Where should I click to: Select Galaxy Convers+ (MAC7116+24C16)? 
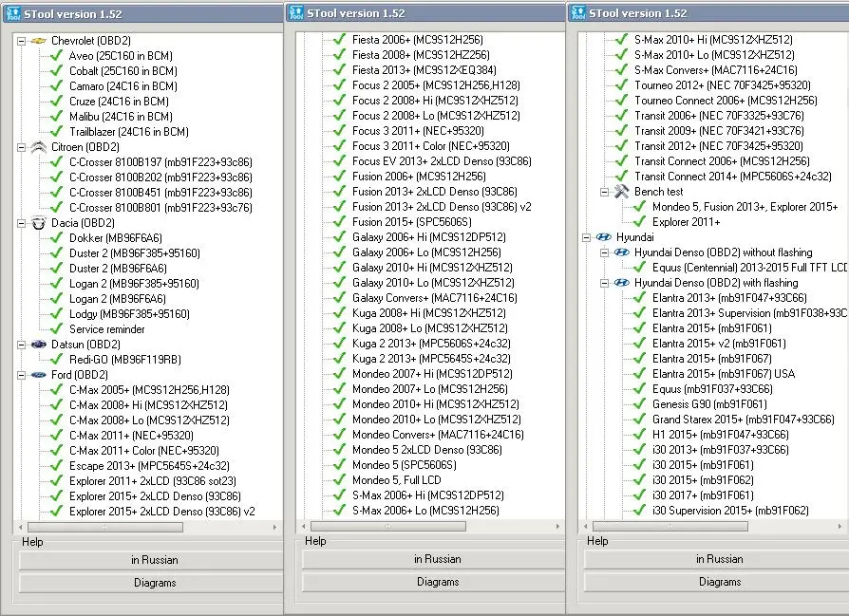tap(435, 298)
